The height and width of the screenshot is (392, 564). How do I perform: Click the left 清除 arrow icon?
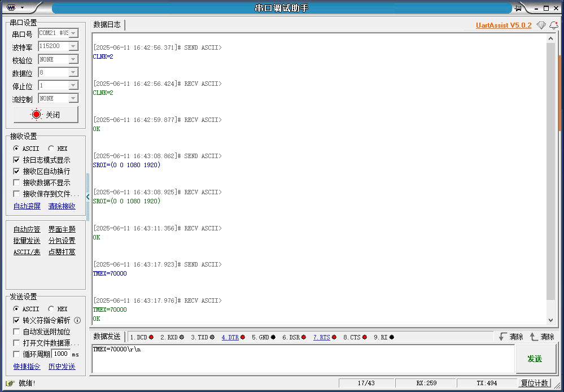[x=503, y=337]
